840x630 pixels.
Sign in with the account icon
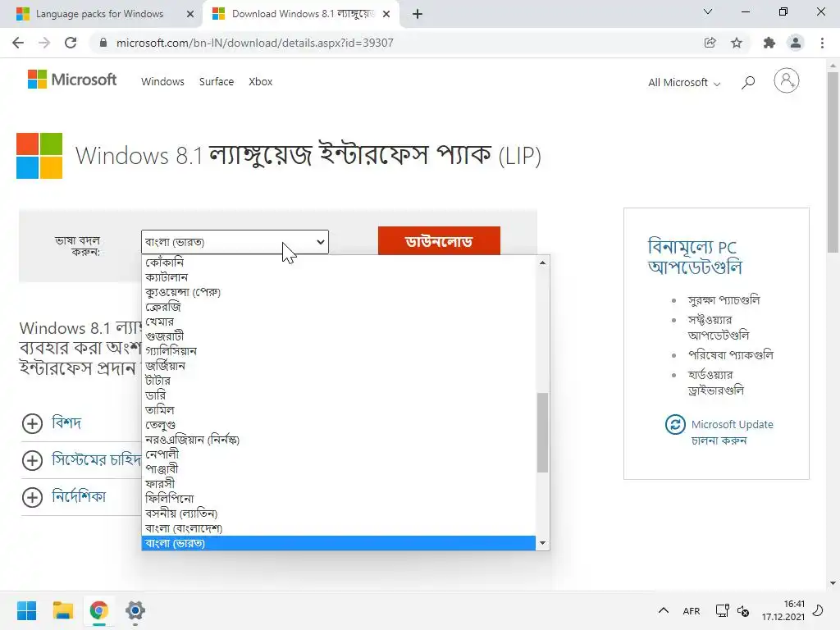pyautogui.click(x=787, y=81)
